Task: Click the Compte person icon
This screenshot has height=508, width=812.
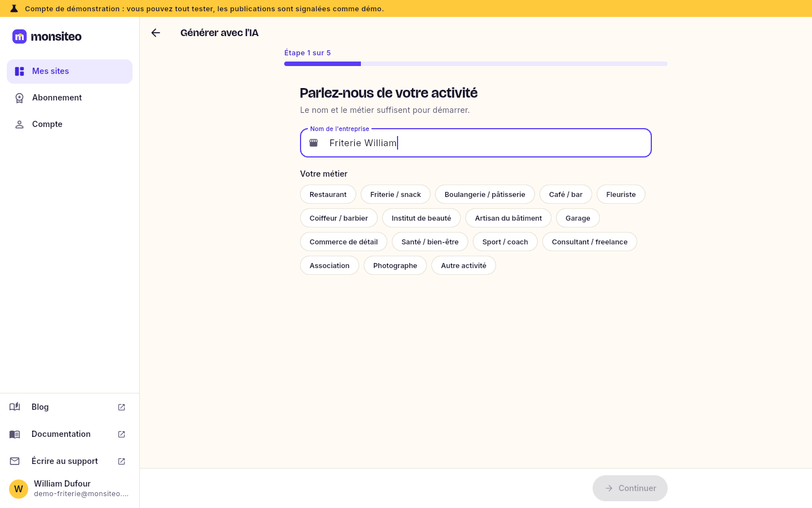Action: click(x=19, y=125)
